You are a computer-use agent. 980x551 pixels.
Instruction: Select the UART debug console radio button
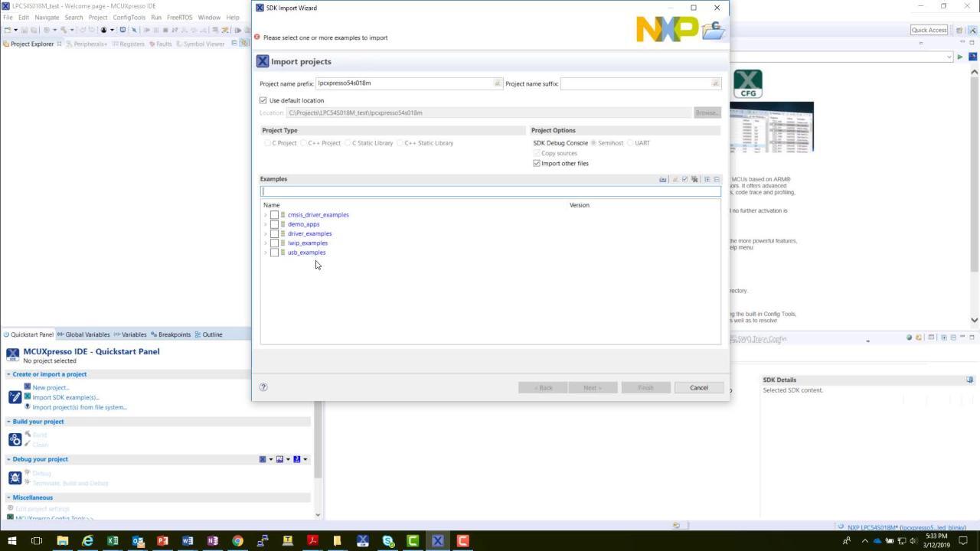click(630, 143)
